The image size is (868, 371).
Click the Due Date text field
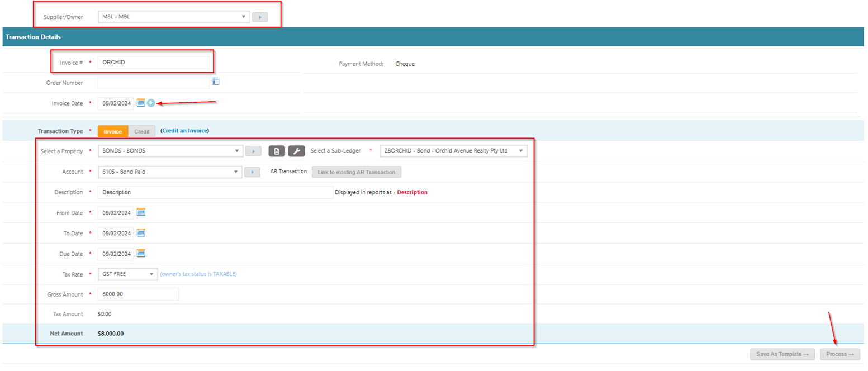pyautogui.click(x=116, y=254)
